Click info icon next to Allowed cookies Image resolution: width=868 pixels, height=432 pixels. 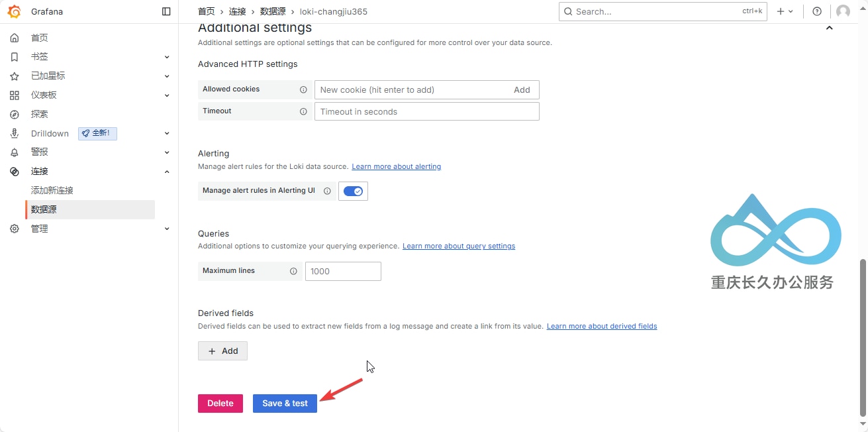[303, 89]
